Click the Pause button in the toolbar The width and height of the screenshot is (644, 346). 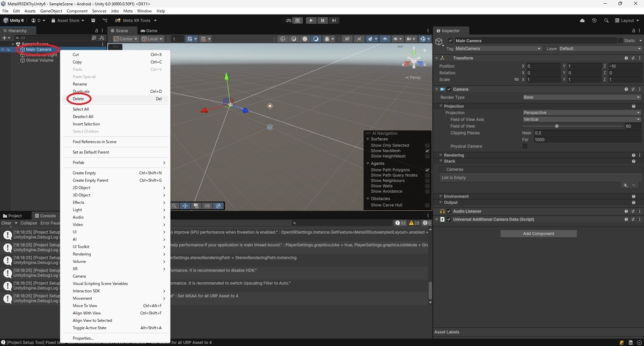[x=323, y=20]
